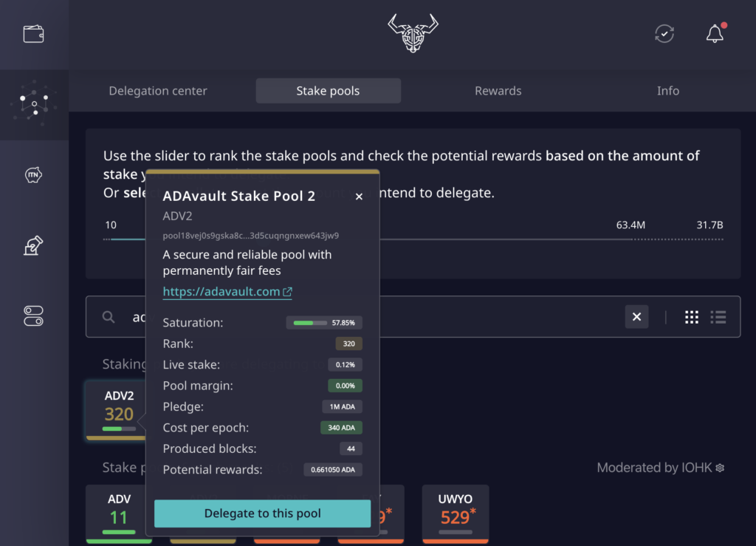The height and width of the screenshot is (546, 756).
Task: Click the ADAvault Stake Pool 2 title
Action: pos(238,196)
